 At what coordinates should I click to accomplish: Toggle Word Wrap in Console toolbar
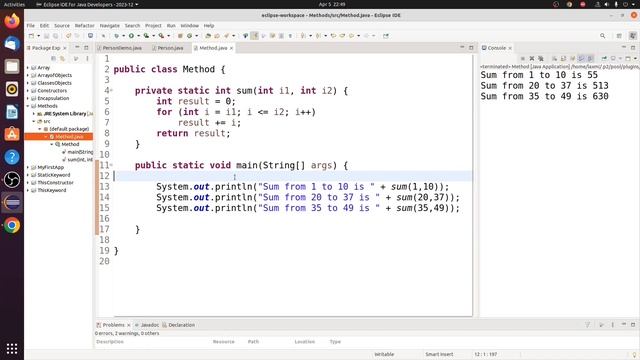(x=572, y=58)
